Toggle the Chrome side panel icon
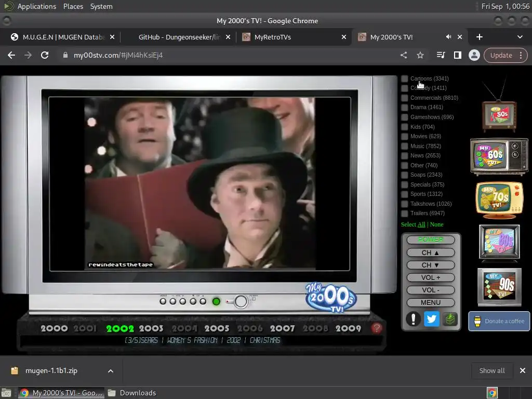 (x=457, y=55)
